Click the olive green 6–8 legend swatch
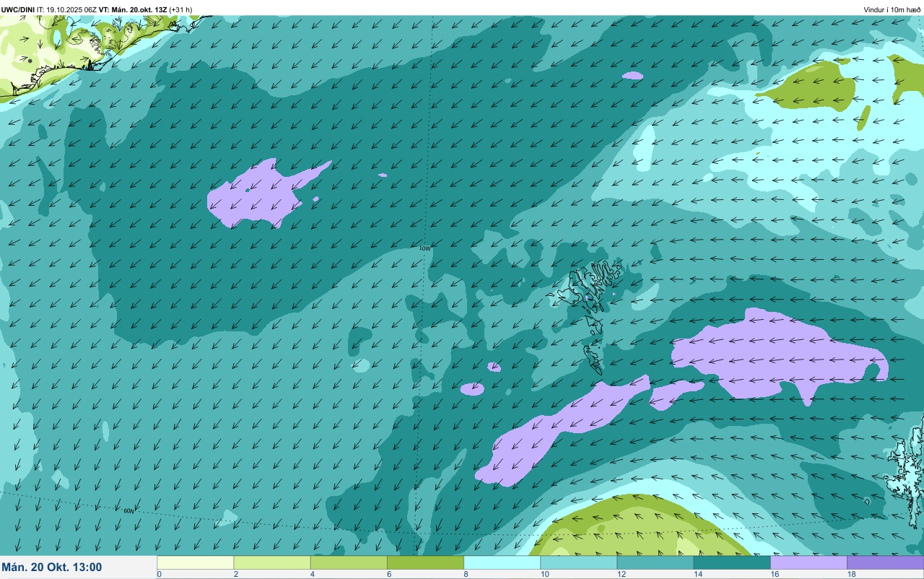Screen dimensions: 924x579 click(425, 562)
